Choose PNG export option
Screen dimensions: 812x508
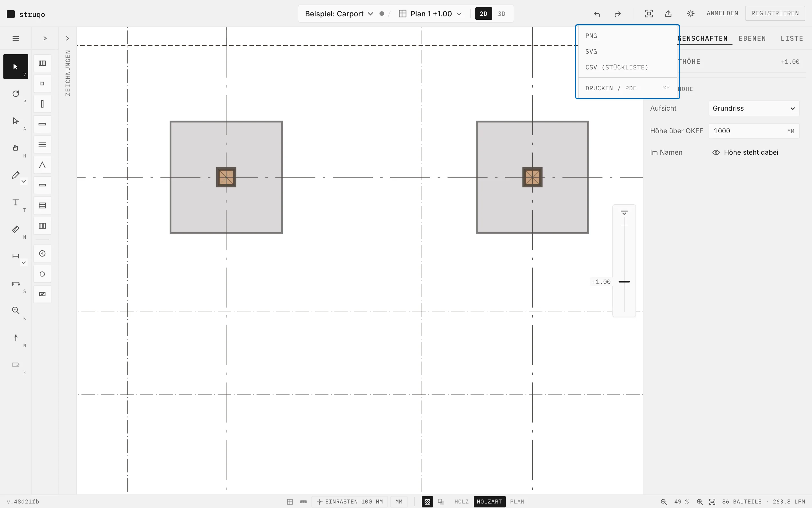[x=627, y=36]
